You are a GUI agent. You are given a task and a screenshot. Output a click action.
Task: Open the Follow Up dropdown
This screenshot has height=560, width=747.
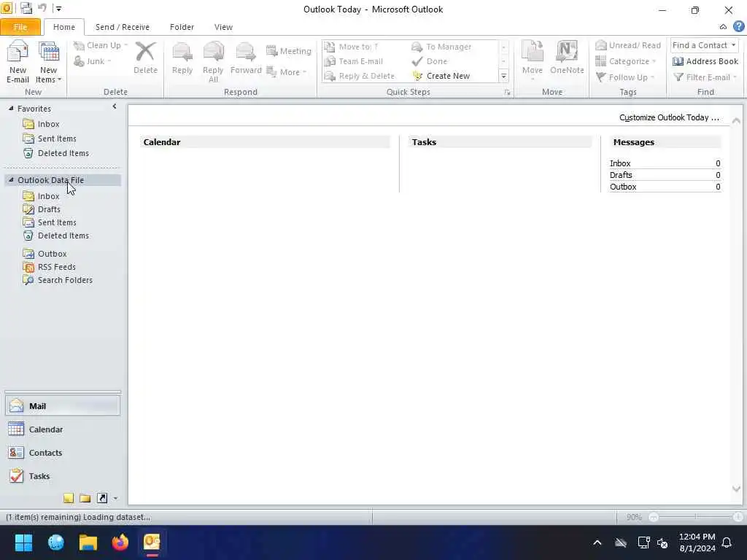(625, 77)
